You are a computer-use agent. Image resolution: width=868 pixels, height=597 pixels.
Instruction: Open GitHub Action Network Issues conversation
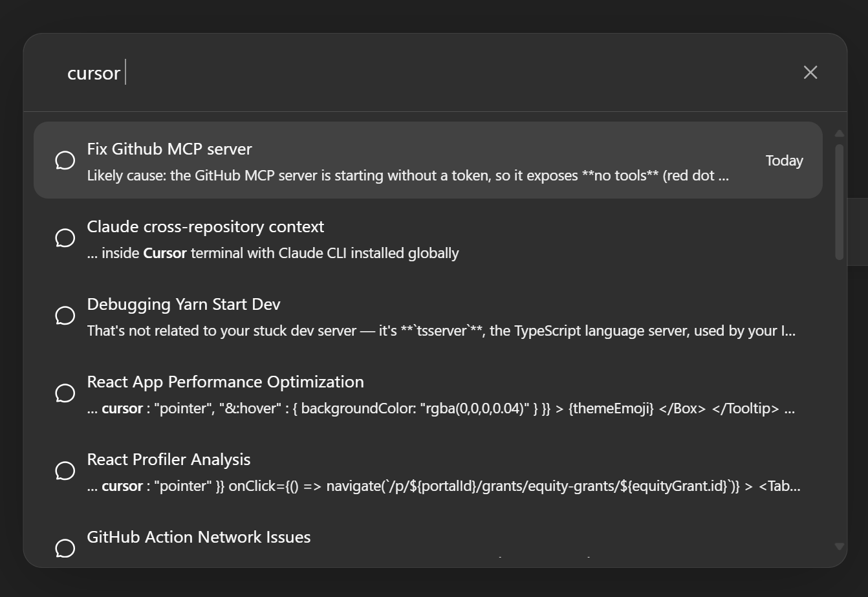pos(199,537)
